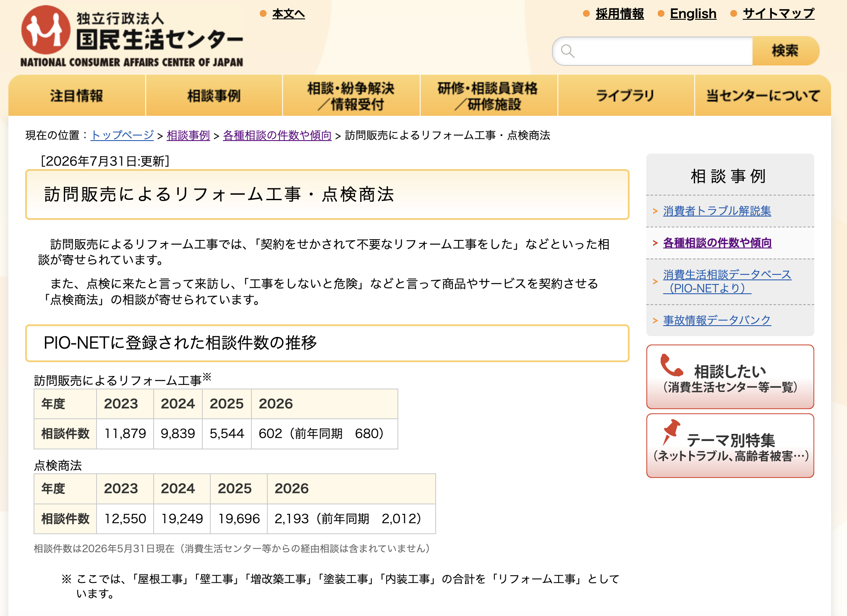The width and height of the screenshot is (847, 616).
Task: Select the 5,544 cell in reform table
Action: 227,433
